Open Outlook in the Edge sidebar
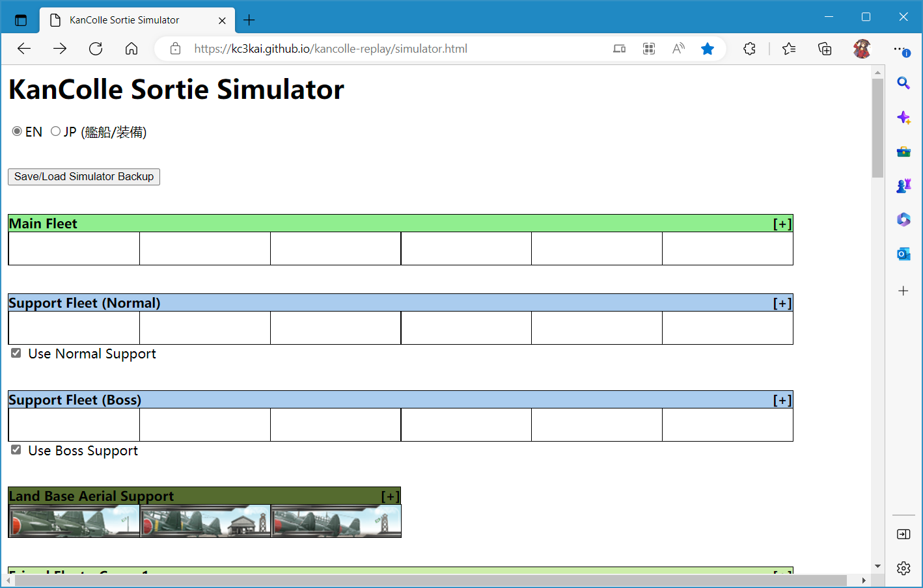The height and width of the screenshot is (588, 923). click(x=903, y=254)
